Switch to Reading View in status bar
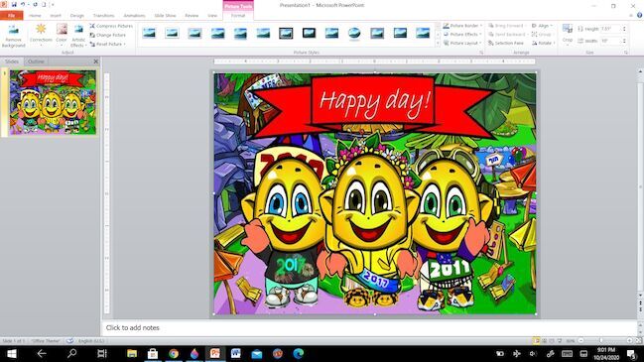644x362 pixels. click(x=552, y=340)
